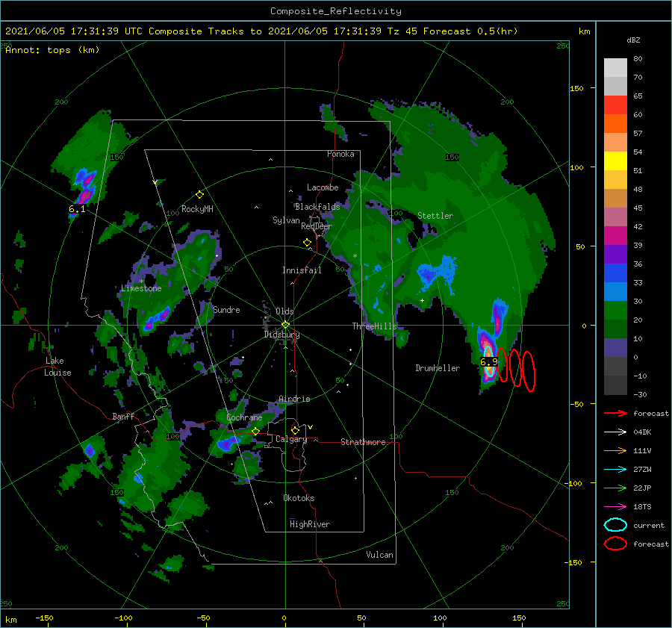Click the HighRiver city label

[310, 524]
